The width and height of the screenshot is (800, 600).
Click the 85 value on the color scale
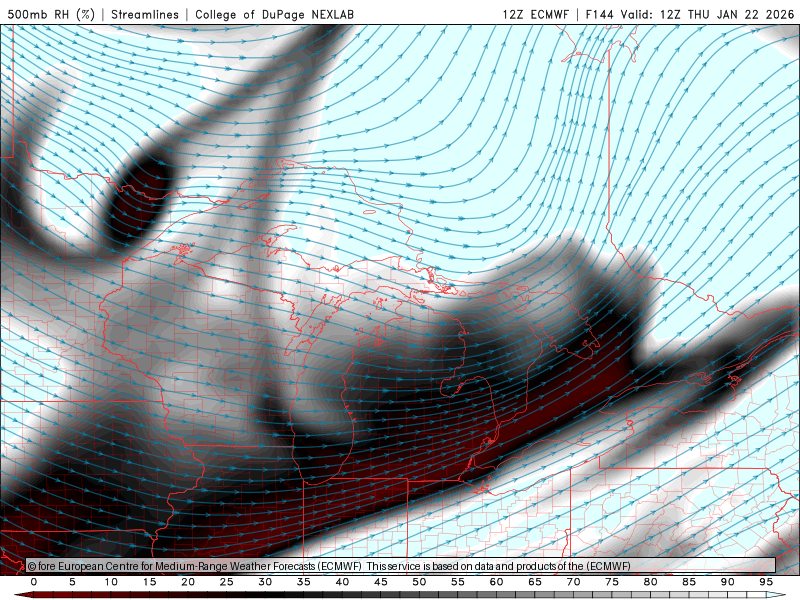[x=689, y=582]
